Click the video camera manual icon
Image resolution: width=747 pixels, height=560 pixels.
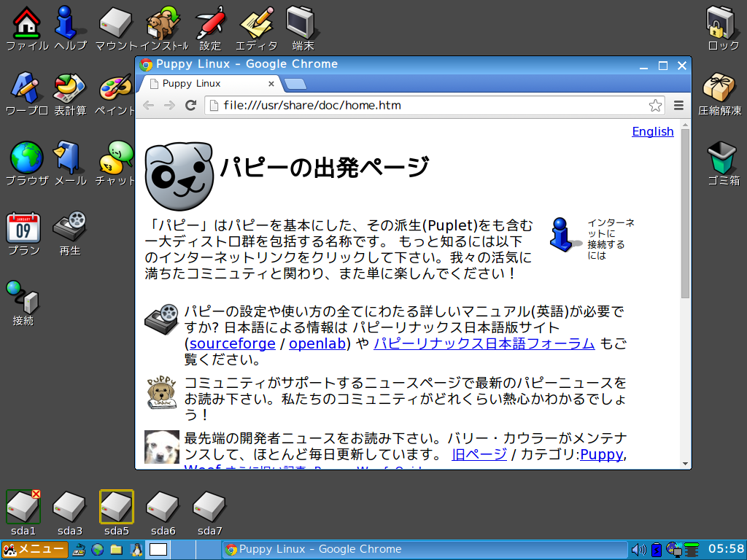161,319
